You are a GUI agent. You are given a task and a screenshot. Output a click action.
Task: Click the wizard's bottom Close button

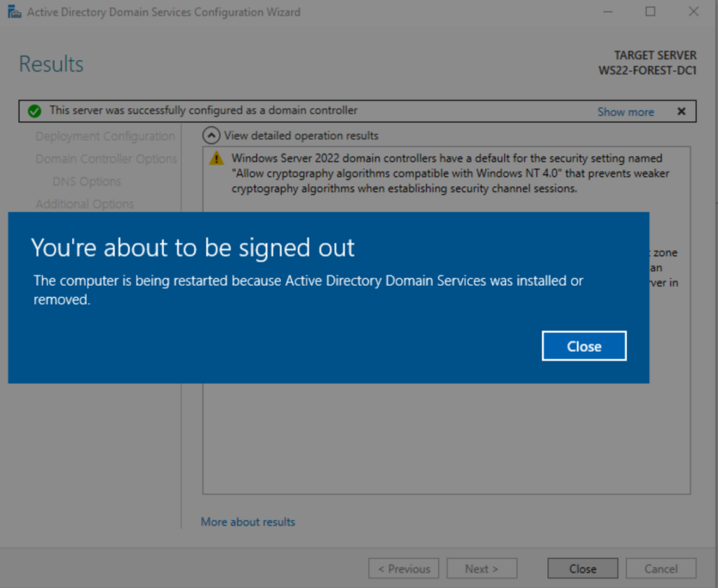(583, 568)
